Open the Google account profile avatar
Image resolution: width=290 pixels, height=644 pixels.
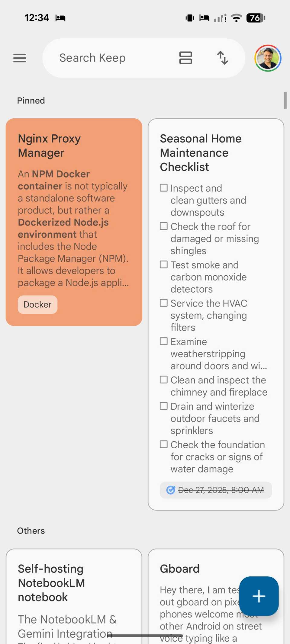point(268,58)
